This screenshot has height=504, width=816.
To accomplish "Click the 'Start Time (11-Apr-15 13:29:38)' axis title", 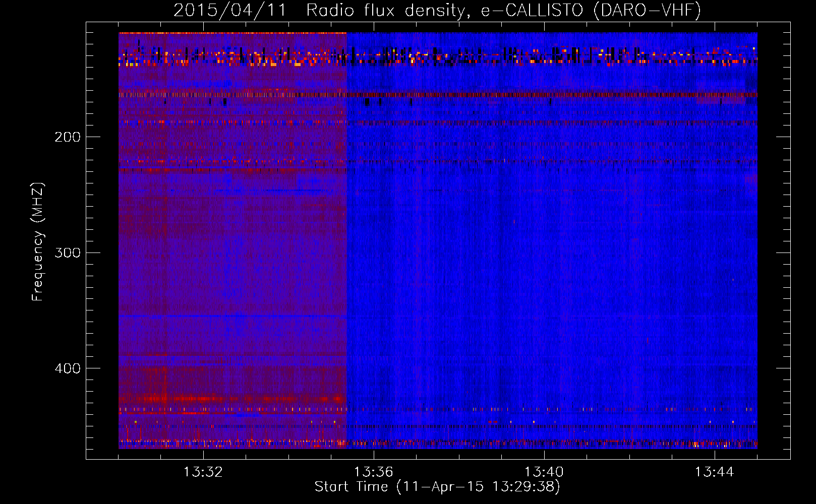I will point(437,487).
